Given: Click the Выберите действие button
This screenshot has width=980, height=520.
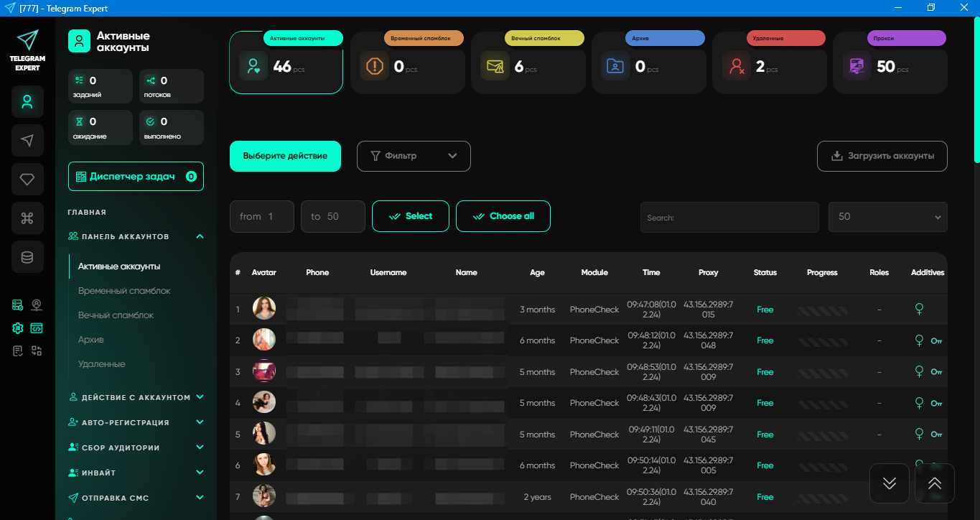Looking at the screenshot, I should 285,156.
